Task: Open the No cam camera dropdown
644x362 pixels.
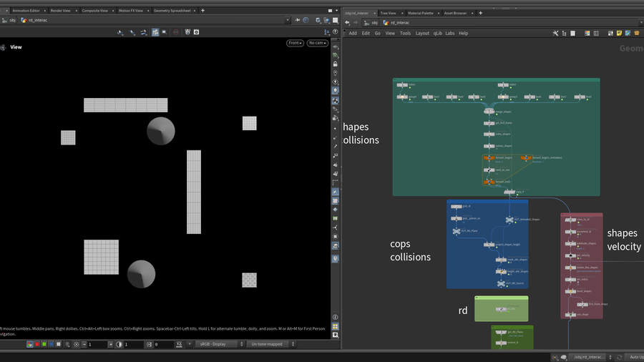Action: coord(317,43)
